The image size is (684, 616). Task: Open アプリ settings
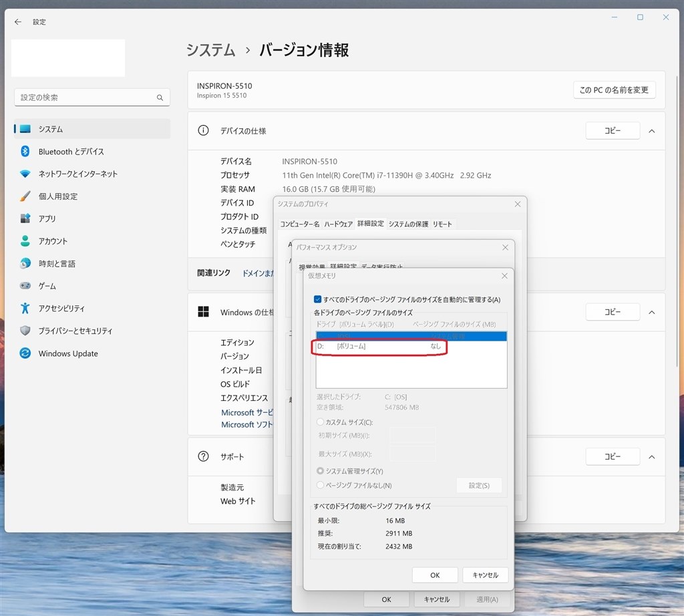coord(92,218)
